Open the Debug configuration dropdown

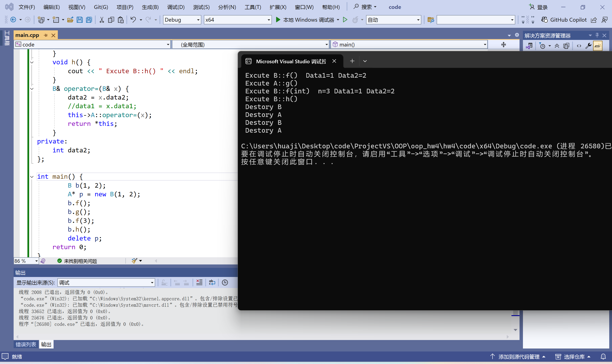[198, 20]
